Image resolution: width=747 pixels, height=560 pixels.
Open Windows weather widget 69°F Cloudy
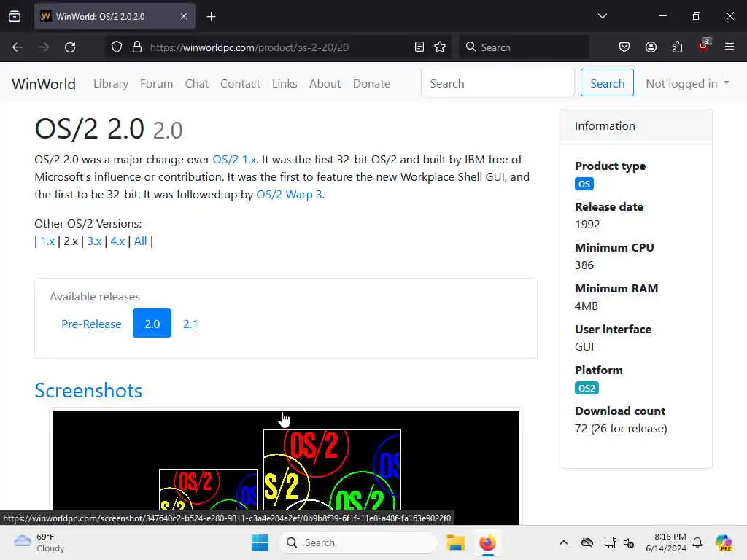tap(39, 542)
